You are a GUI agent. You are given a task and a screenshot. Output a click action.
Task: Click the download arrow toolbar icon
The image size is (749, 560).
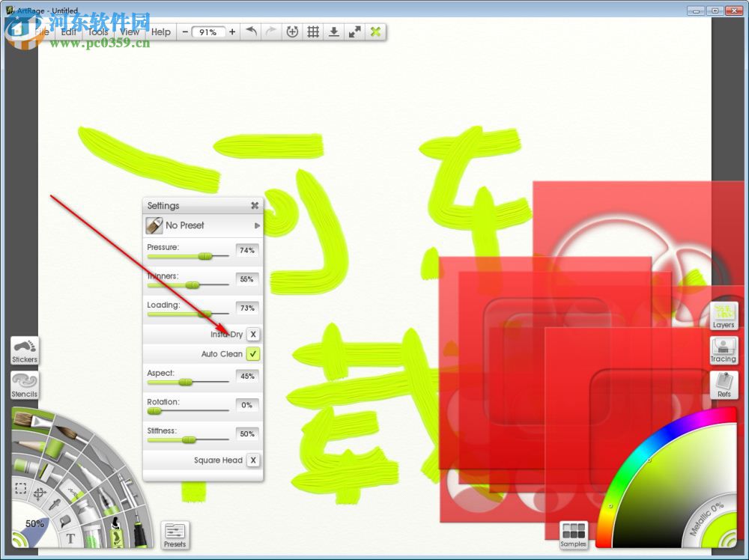pos(334,31)
